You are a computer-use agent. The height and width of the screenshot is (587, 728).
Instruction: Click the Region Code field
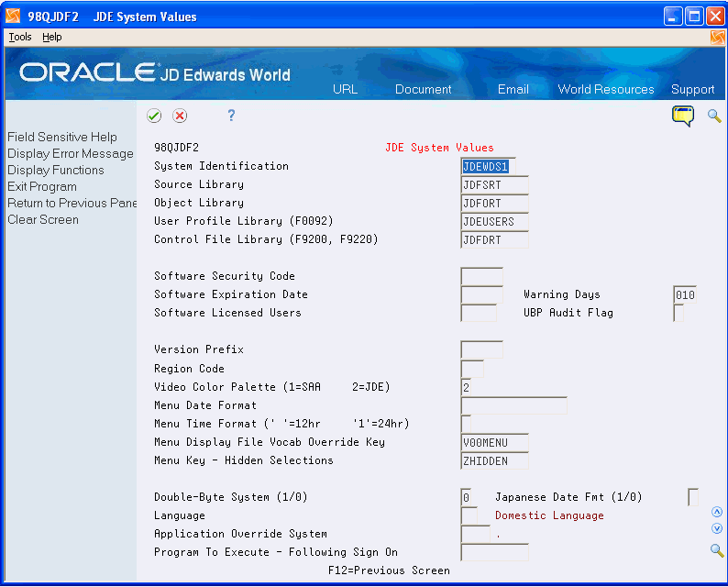[471, 369]
